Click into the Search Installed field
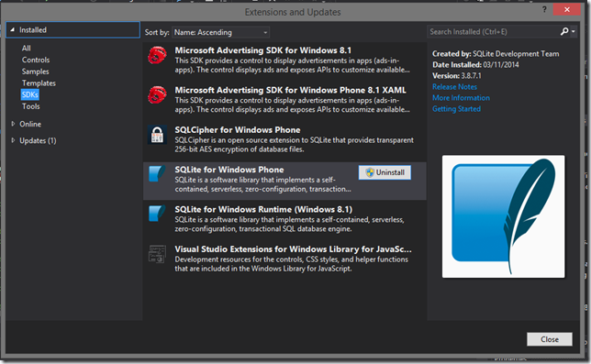This screenshot has width=591, height=364. pos(493,31)
